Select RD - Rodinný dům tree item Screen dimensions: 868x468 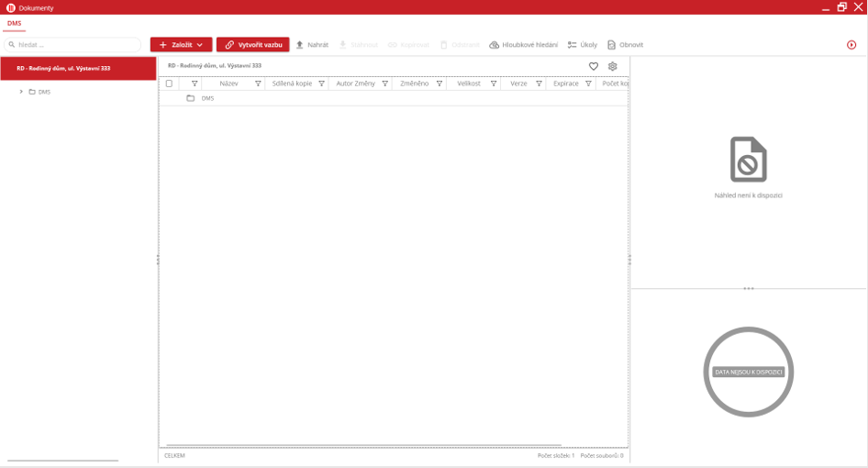63,68
